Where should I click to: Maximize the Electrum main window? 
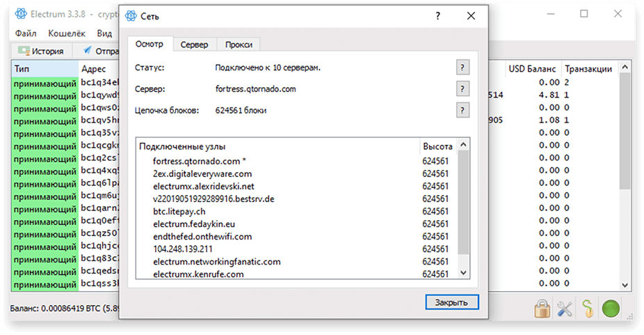[x=584, y=14]
